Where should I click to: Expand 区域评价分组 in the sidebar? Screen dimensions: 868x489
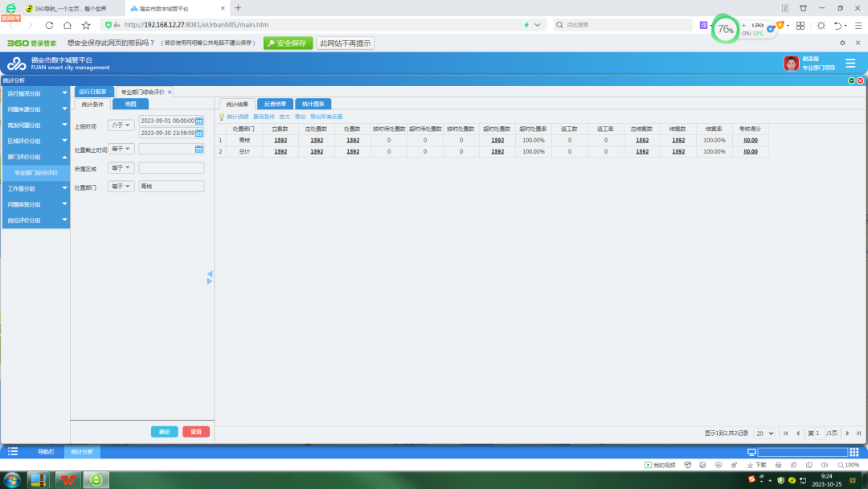click(x=35, y=142)
